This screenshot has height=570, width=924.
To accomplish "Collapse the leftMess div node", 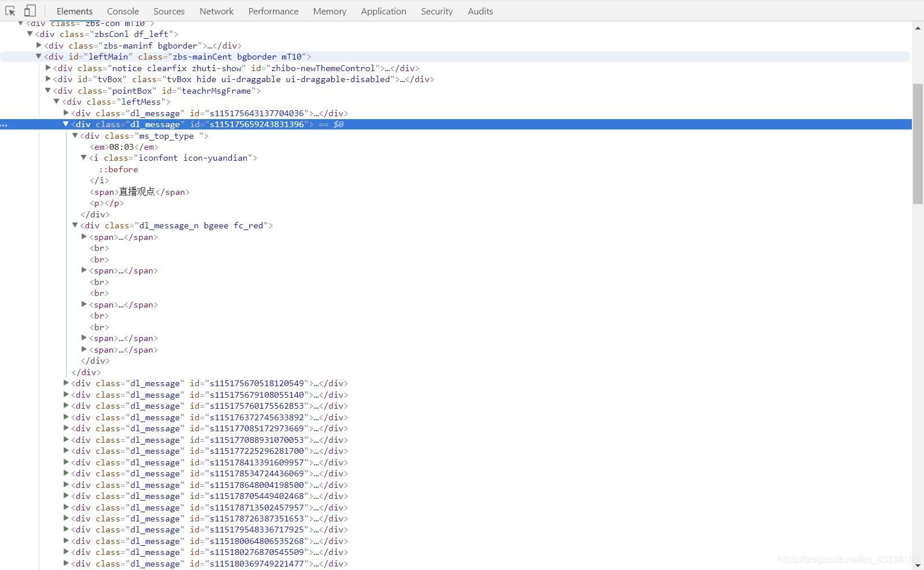I will (57, 102).
